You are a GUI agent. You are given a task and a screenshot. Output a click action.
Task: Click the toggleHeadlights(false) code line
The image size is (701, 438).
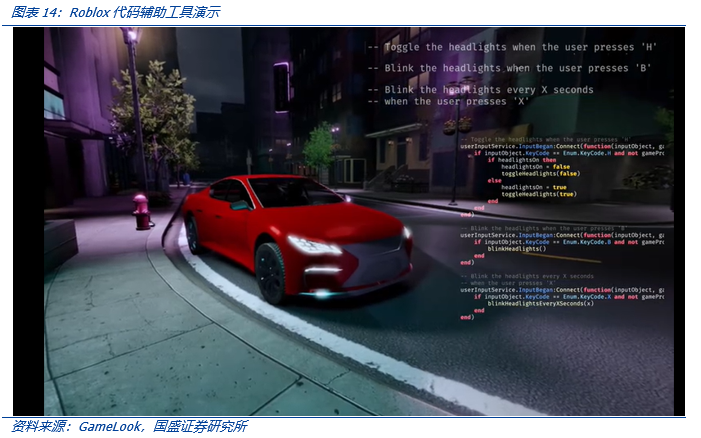539,173
